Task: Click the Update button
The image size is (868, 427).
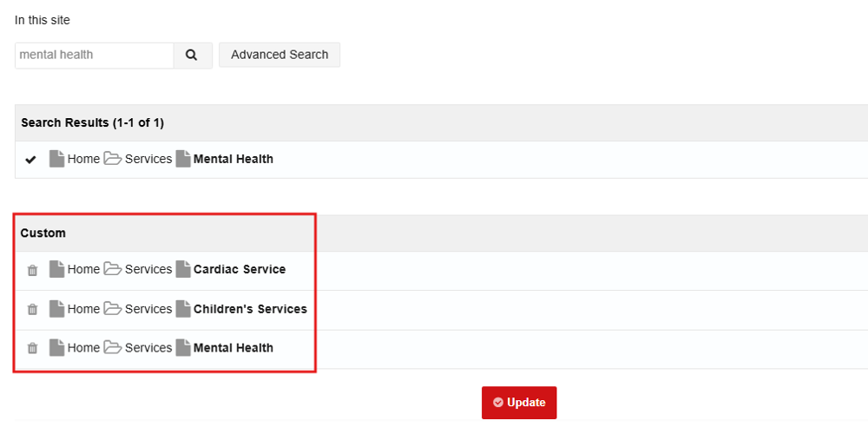Action: coord(519,403)
